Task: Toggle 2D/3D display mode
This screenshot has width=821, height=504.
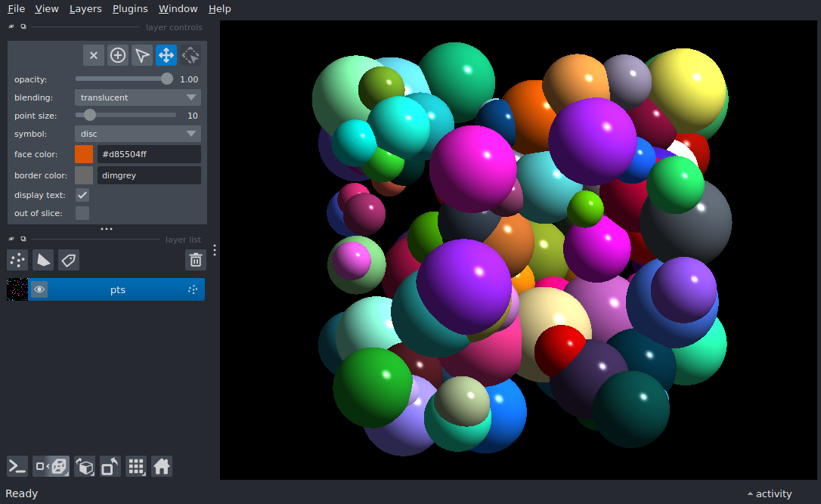Action: (51, 466)
